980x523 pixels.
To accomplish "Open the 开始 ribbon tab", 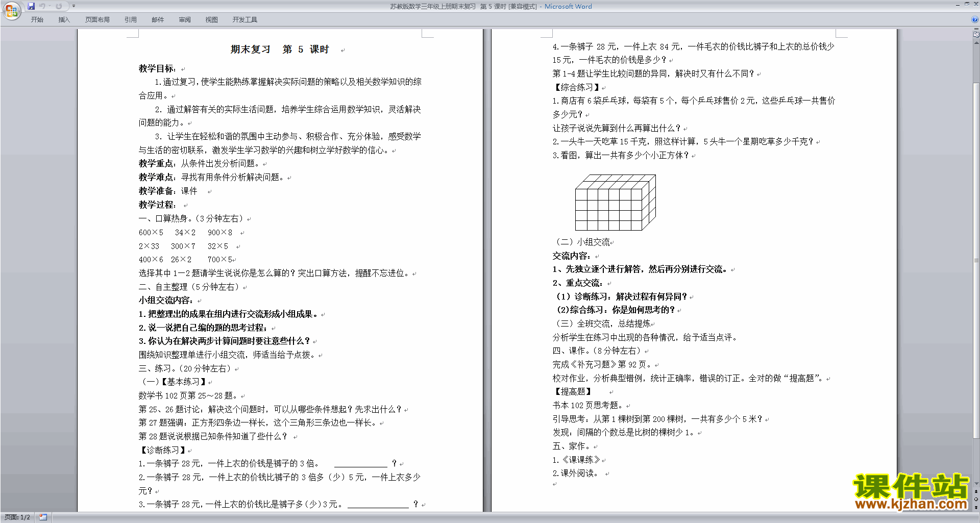I will point(37,20).
